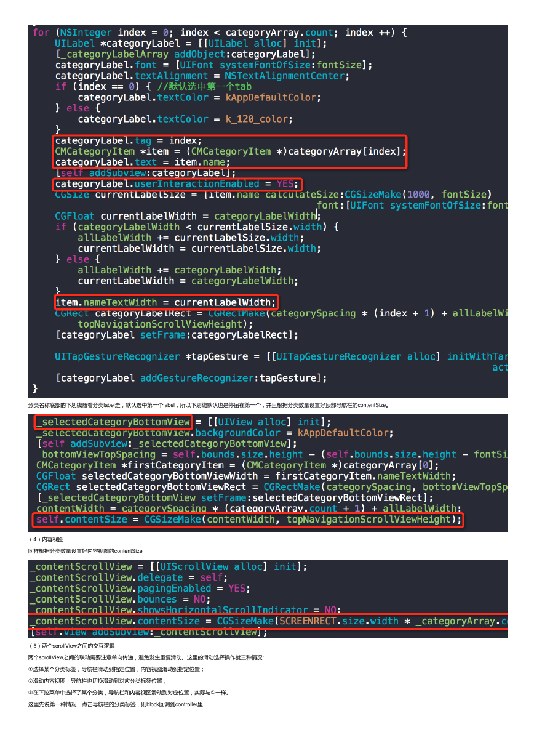Select the line 'categoryLabel.font = [UIFont systemFontOfSize:fontSize];'
The width and height of the screenshot is (534, 756).
click(x=213, y=65)
